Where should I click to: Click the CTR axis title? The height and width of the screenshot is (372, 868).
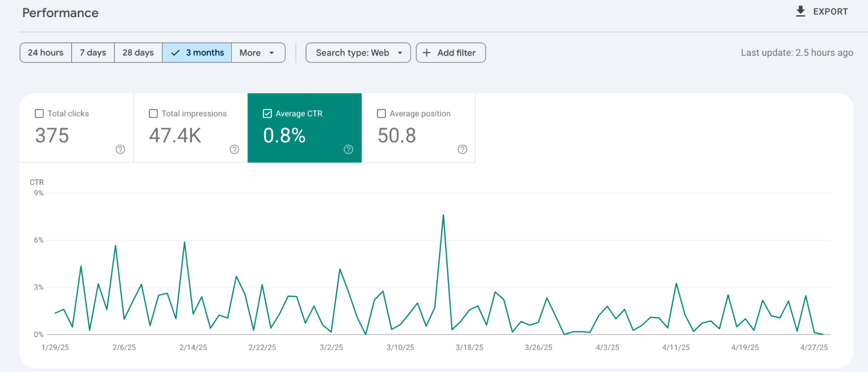37,182
